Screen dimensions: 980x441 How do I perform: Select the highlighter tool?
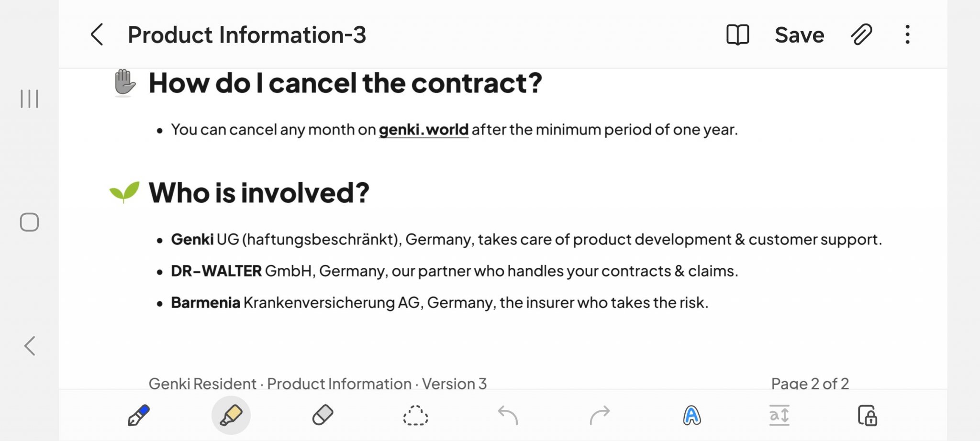pos(231,415)
